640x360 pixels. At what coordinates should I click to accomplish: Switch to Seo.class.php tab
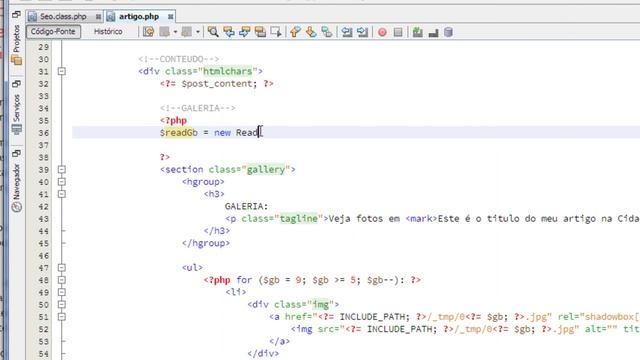pos(63,16)
